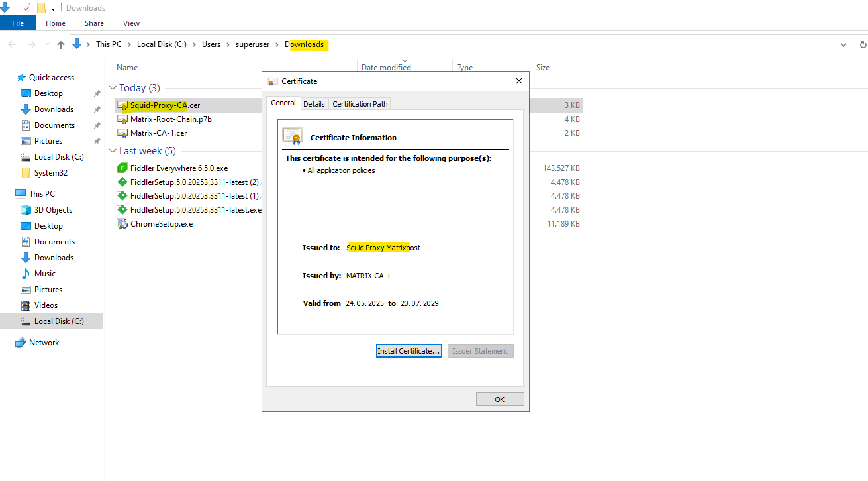
Task: Click superuser in the address breadcrumb
Action: pyautogui.click(x=253, y=44)
